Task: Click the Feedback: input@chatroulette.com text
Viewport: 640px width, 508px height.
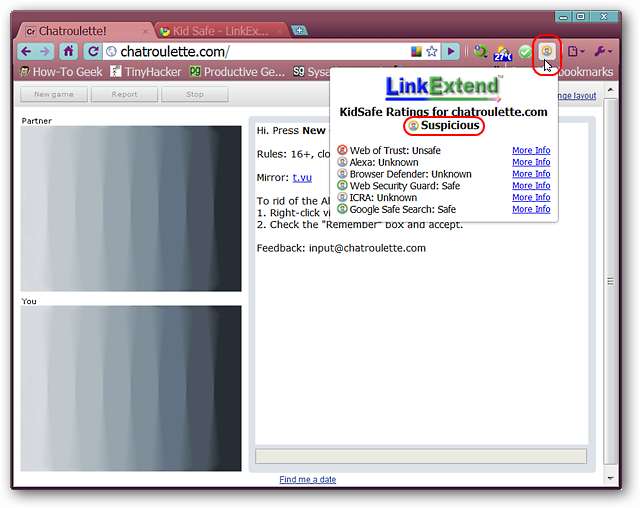Action: (341, 248)
